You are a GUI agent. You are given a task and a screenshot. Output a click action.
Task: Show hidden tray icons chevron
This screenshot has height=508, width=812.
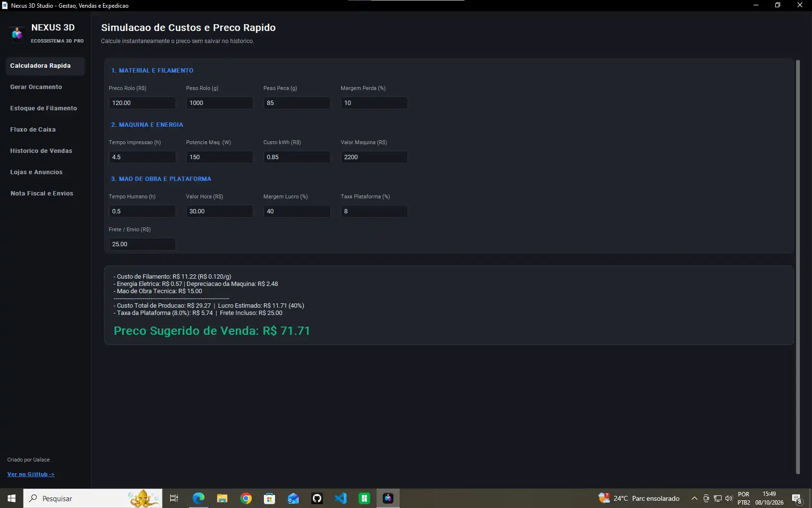(x=695, y=498)
